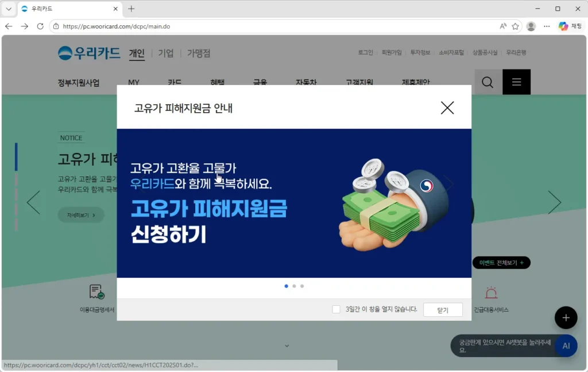The height and width of the screenshot is (372, 588).
Task: Open the 정부지원사업 menu
Action: 78,83
